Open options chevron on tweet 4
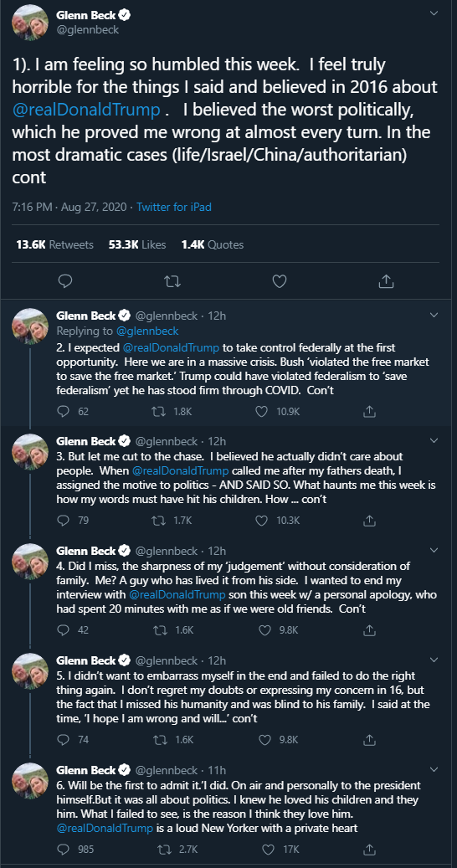The width and height of the screenshot is (457, 868). click(x=434, y=551)
